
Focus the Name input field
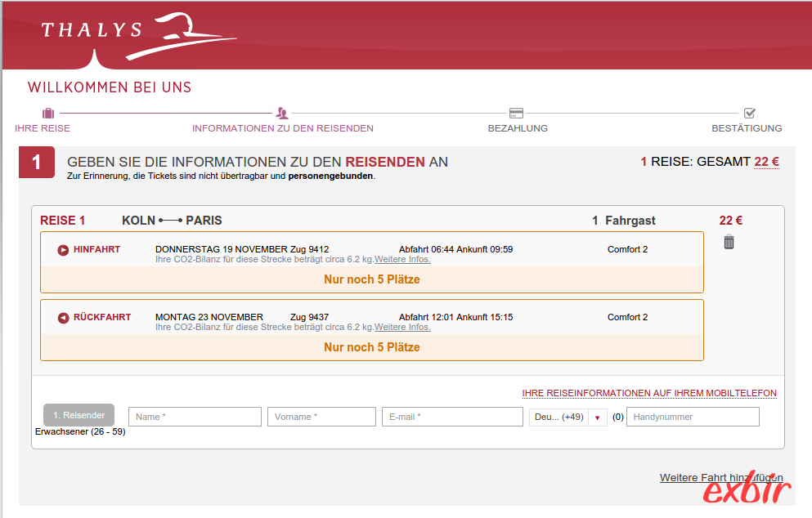[195, 417]
